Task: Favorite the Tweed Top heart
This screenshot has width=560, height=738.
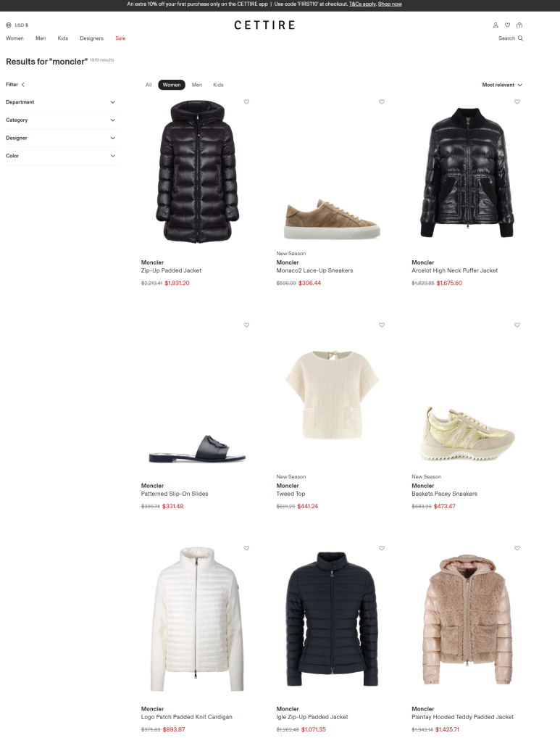Action: pos(382,325)
